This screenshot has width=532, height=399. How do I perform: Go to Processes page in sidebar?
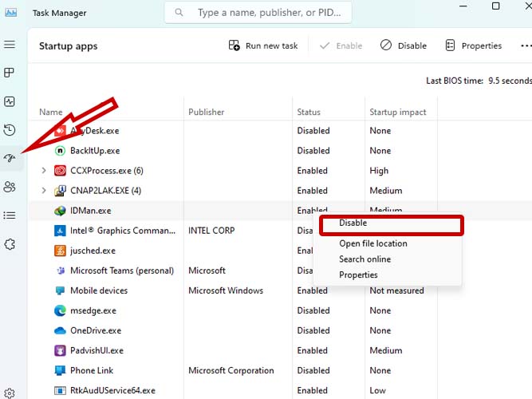[x=10, y=73]
